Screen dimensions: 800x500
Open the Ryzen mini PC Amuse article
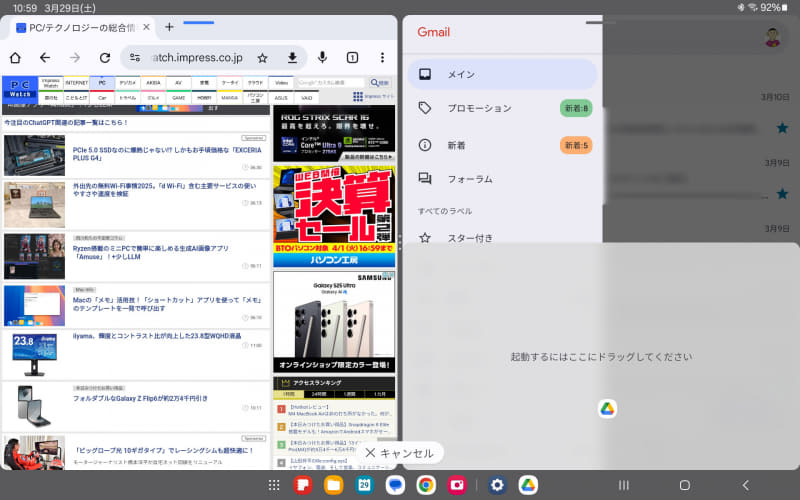tap(151, 253)
